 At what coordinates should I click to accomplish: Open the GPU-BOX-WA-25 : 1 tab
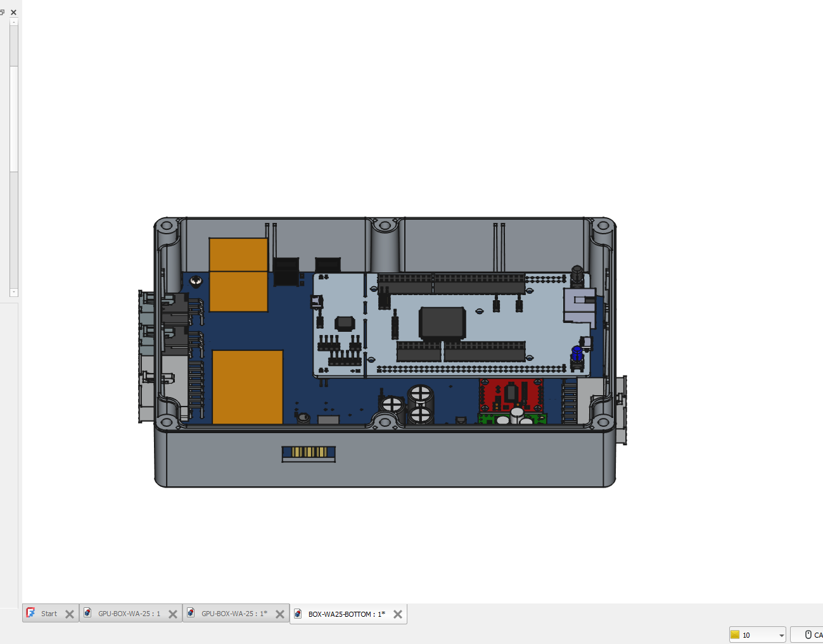click(129, 614)
